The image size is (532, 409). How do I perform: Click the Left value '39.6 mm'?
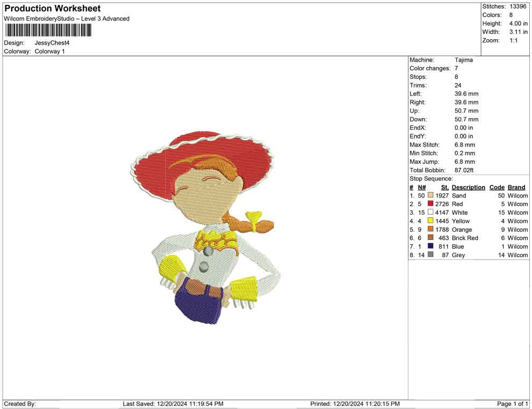(466, 94)
